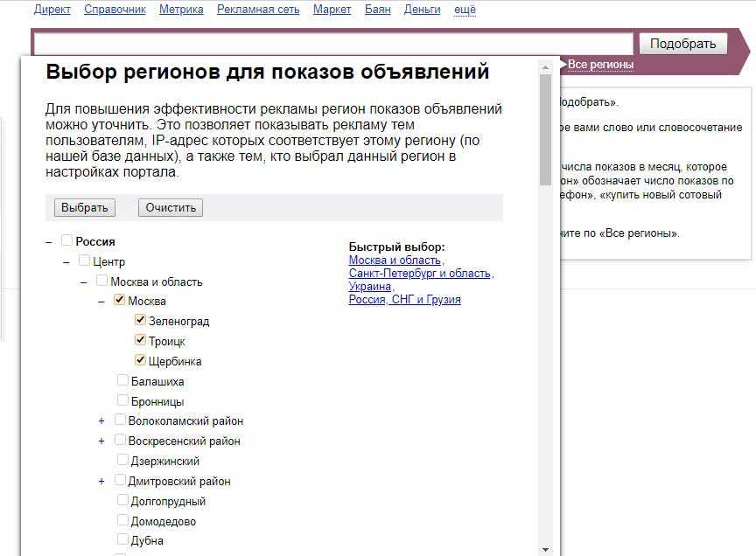Check the Балашиха checkbox
Viewport: 756px width, 556px height.
[123, 381]
